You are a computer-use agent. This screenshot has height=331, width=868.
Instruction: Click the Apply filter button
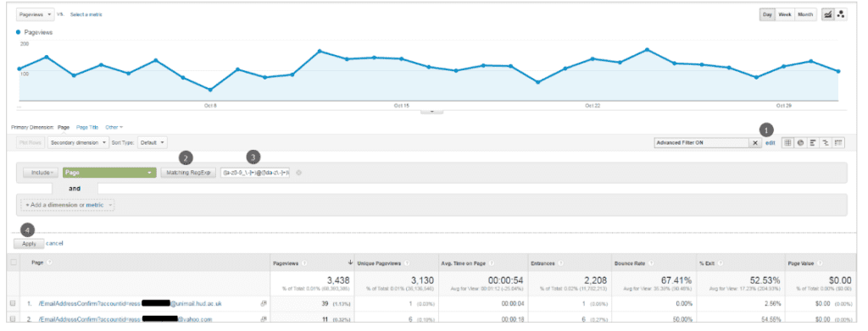[x=29, y=243]
